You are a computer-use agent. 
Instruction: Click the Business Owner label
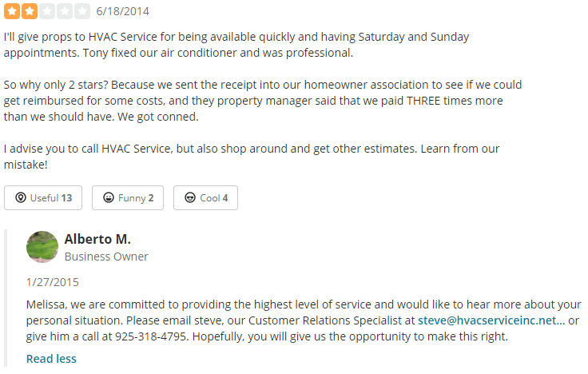(106, 257)
